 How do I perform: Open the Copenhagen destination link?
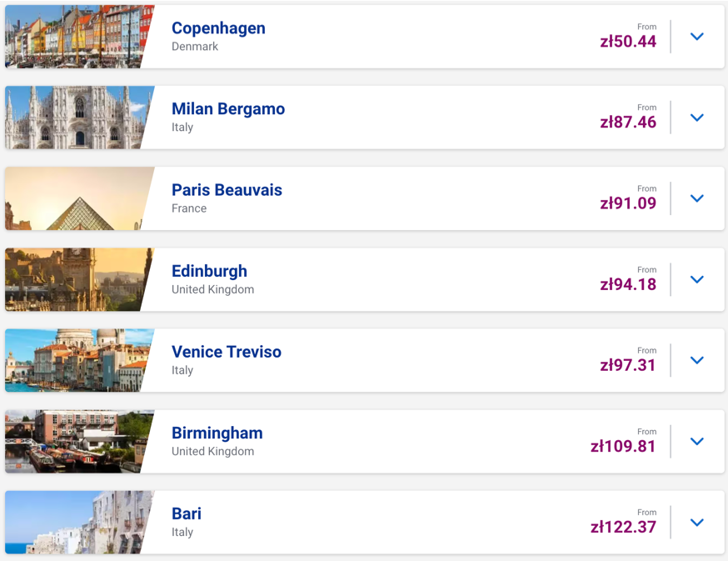(x=218, y=28)
